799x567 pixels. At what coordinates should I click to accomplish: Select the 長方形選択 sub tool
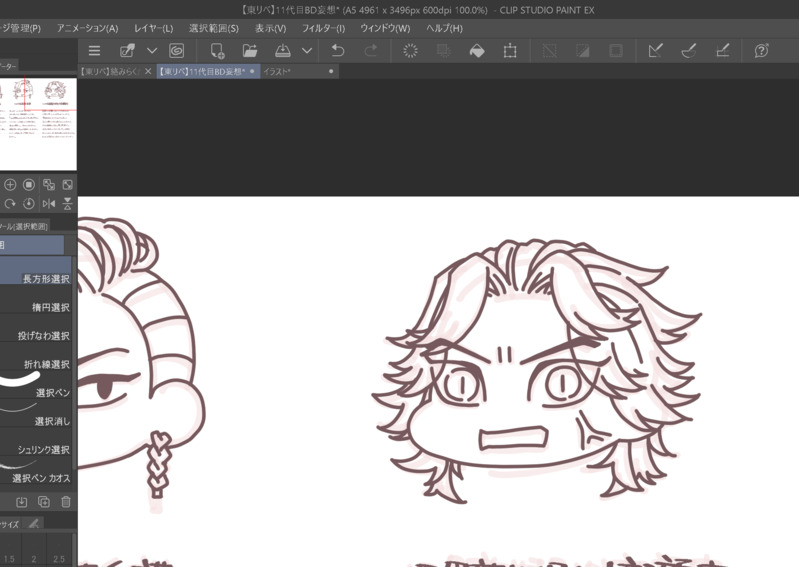[36, 270]
